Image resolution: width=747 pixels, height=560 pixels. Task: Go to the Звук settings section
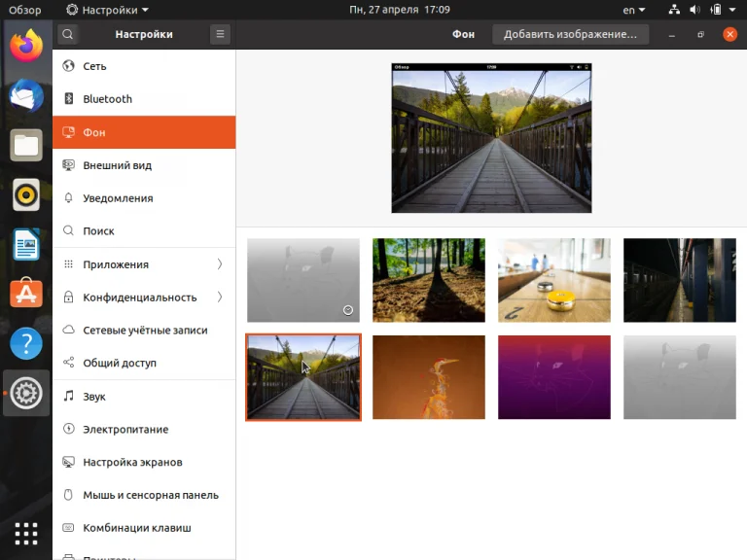coord(94,397)
